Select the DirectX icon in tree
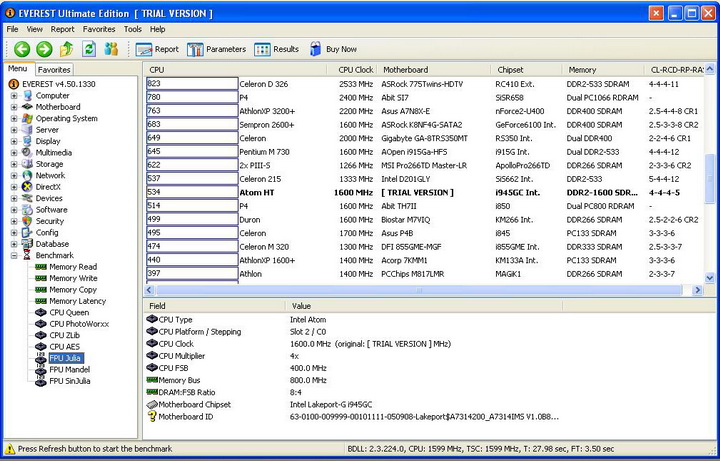 pyautogui.click(x=28, y=187)
